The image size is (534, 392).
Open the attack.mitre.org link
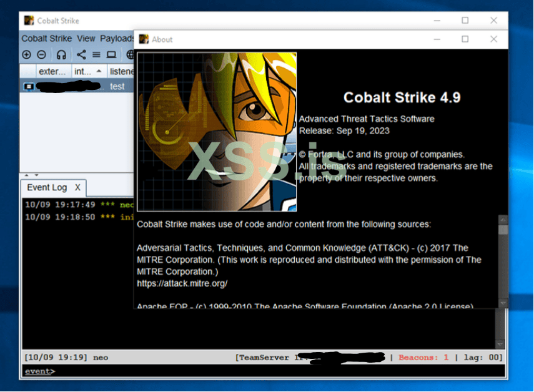[x=182, y=283]
